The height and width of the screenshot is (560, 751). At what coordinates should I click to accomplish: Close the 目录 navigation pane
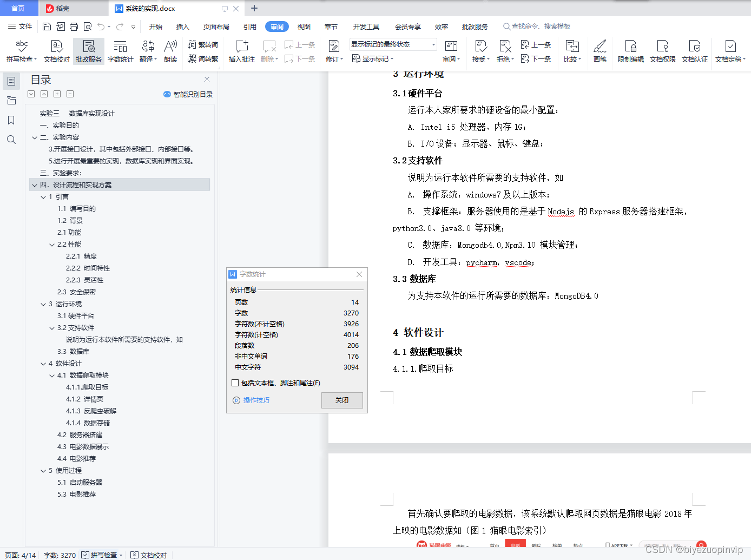(x=207, y=80)
